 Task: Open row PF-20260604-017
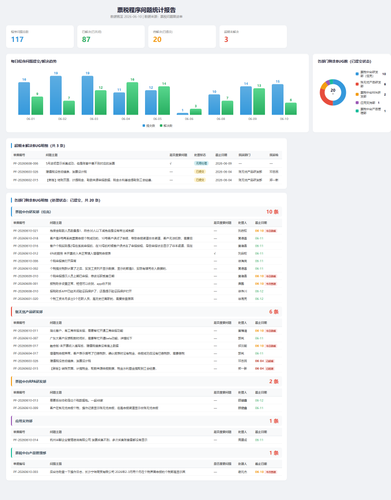(x=146, y=353)
